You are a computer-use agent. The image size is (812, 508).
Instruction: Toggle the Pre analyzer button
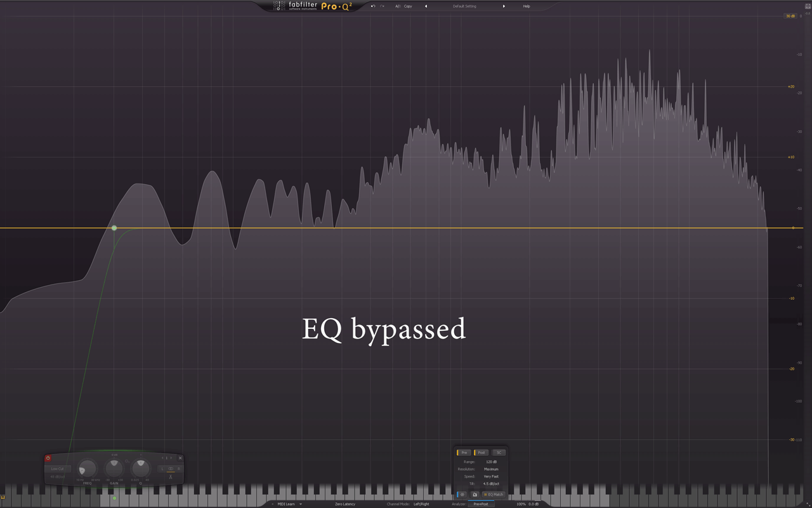(464, 453)
